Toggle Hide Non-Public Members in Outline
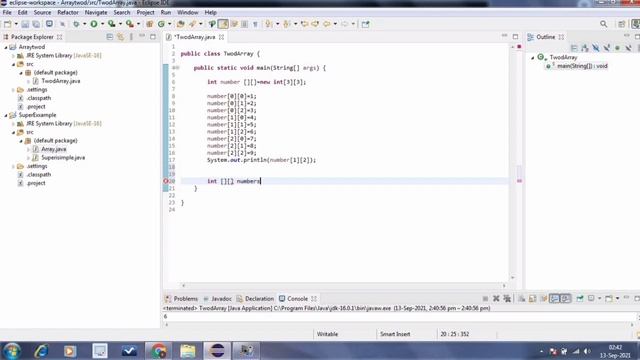 618,48
